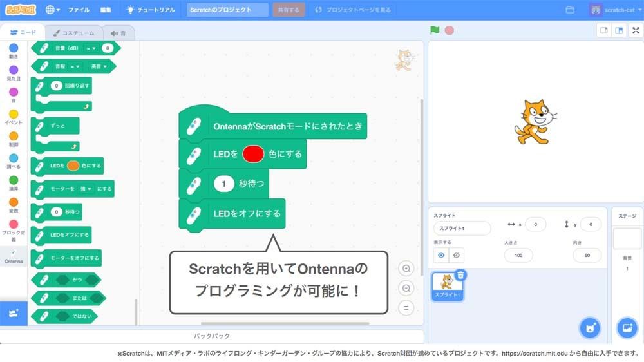Edit the project title field
The image size is (644, 362).
(x=227, y=10)
